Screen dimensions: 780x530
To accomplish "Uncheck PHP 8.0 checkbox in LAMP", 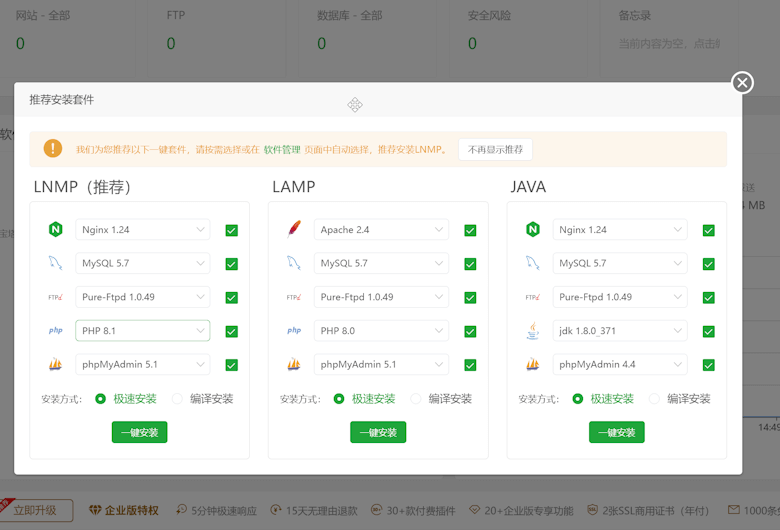I will 470,331.
